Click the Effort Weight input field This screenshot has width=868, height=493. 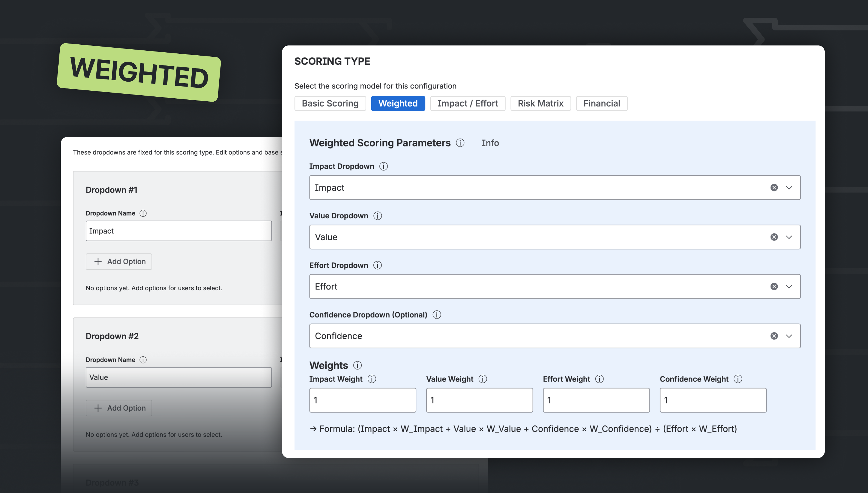596,400
